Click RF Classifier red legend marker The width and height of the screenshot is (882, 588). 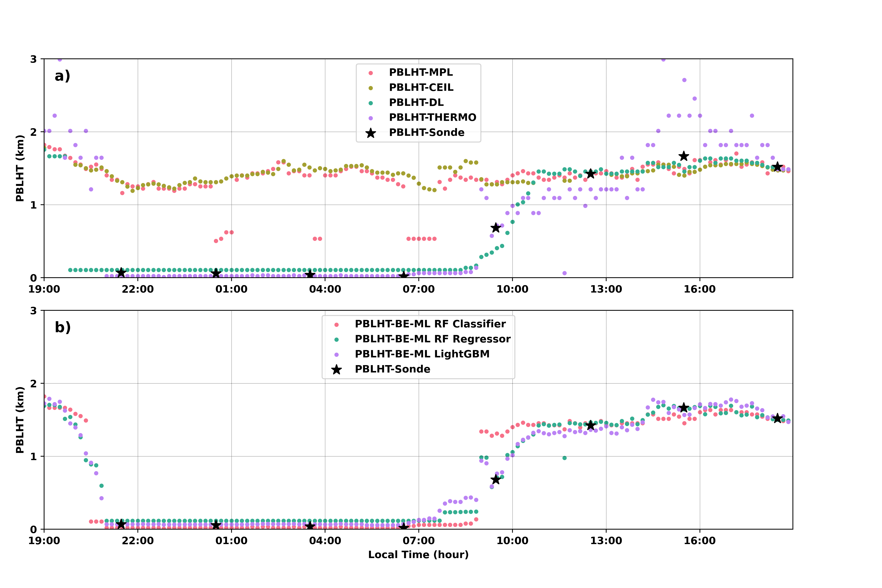336,324
